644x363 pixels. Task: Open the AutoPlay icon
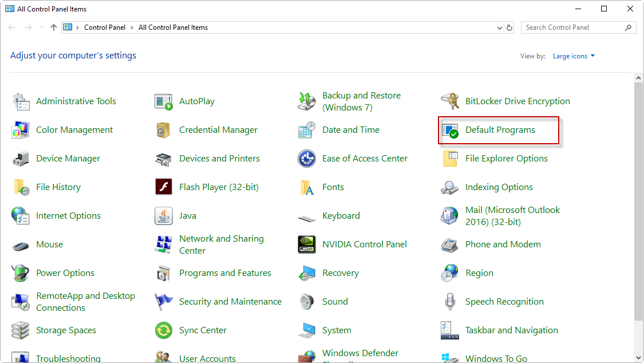tap(164, 101)
